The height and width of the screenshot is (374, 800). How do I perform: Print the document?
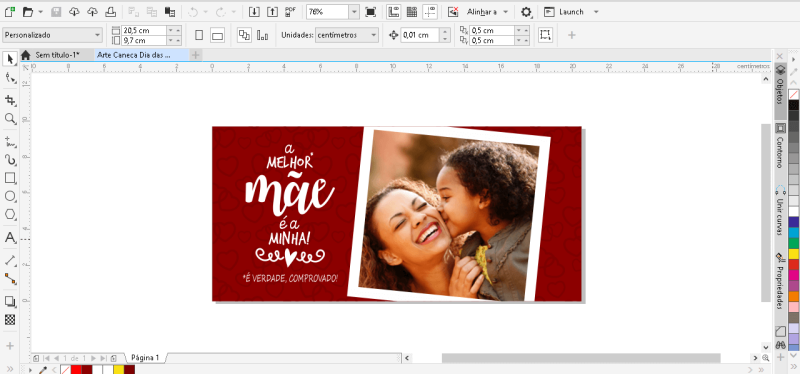click(x=111, y=11)
